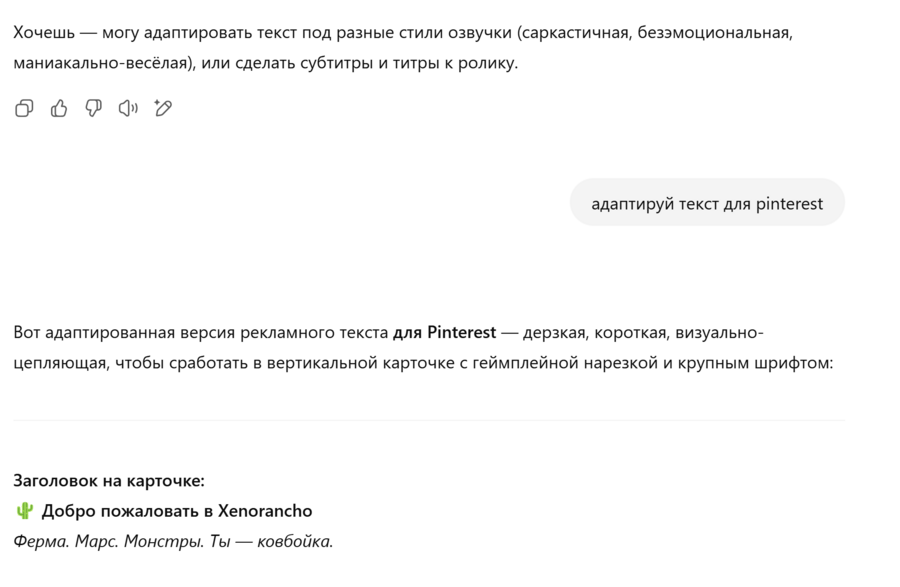Click the word 'ковбойка' in italic text
Viewport: 900px width, 587px height.
pos(294,541)
